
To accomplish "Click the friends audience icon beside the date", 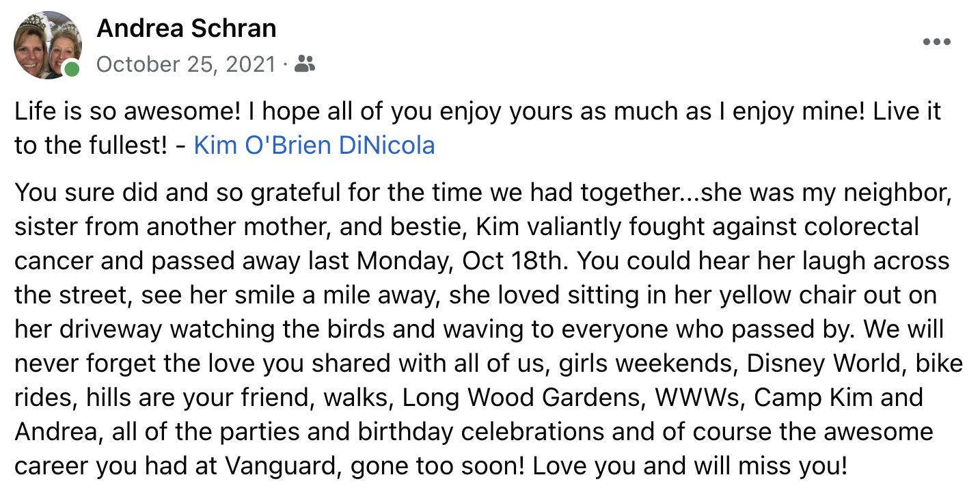I will click(305, 65).
